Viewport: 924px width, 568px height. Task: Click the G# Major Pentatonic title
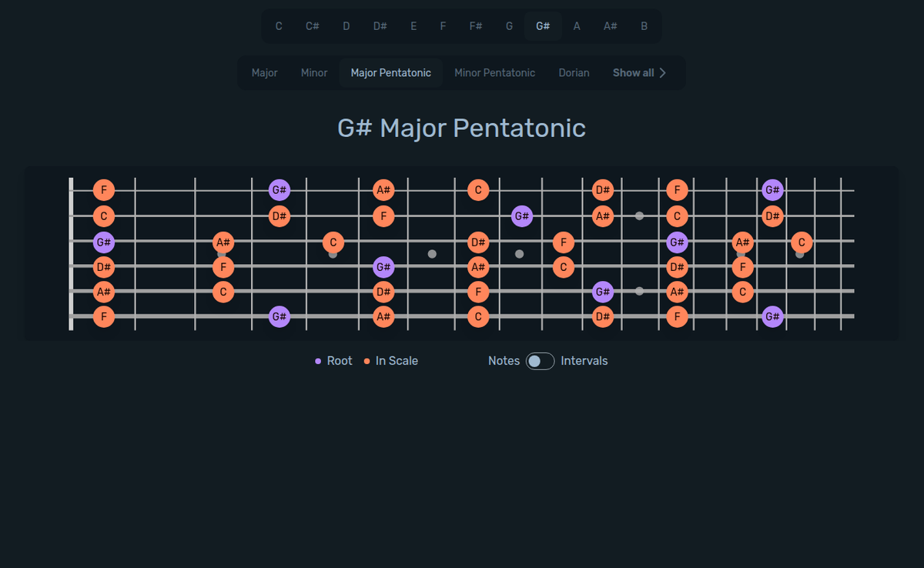[x=461, y=128]
